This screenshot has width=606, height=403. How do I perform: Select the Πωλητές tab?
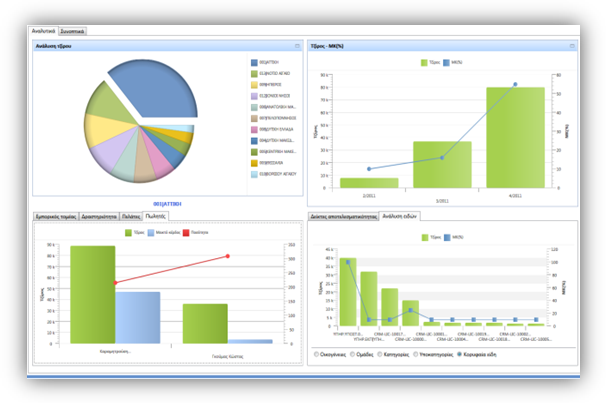tap(155, 216)
